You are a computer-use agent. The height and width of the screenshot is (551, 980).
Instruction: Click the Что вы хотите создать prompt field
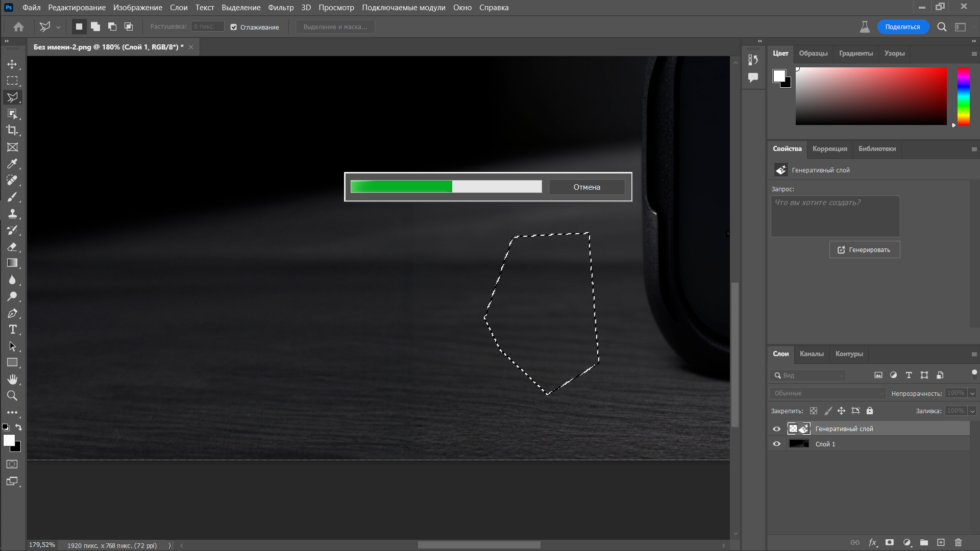(834, 216)
